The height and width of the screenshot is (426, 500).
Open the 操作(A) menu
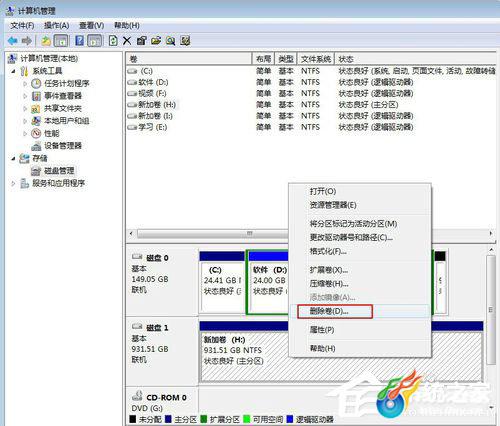click(x=56, y=25)
